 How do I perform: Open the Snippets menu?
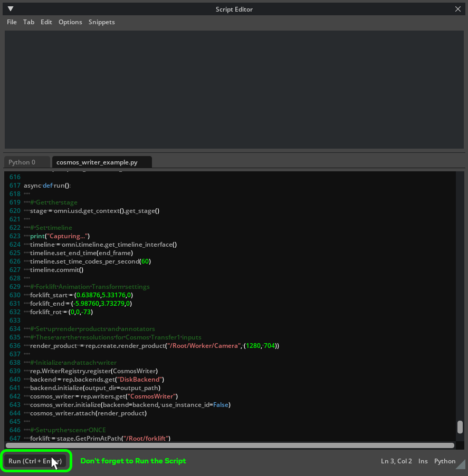[x=101, y=22]
